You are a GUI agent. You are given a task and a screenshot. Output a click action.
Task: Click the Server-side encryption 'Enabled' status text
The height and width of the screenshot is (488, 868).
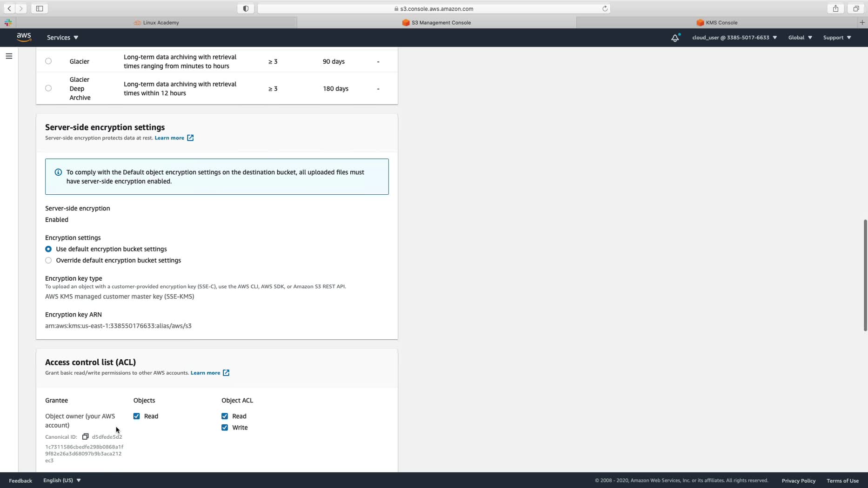click(x=57, y=219)
